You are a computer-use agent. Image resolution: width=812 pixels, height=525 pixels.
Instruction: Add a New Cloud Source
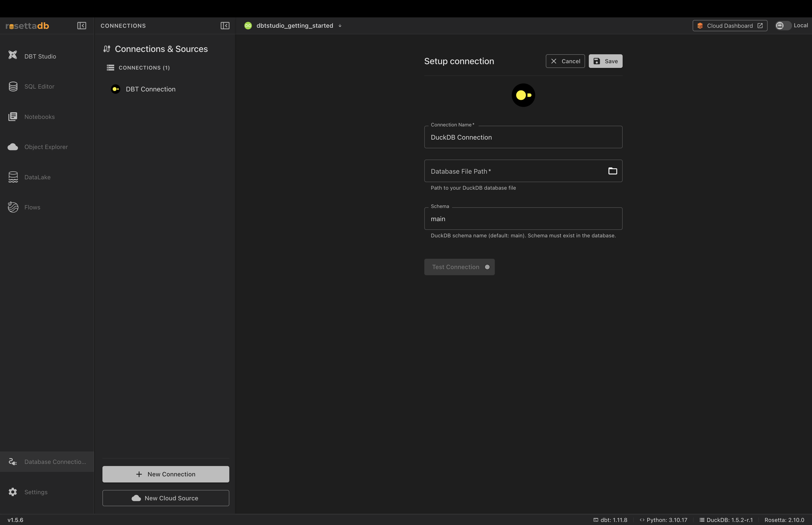166,498
